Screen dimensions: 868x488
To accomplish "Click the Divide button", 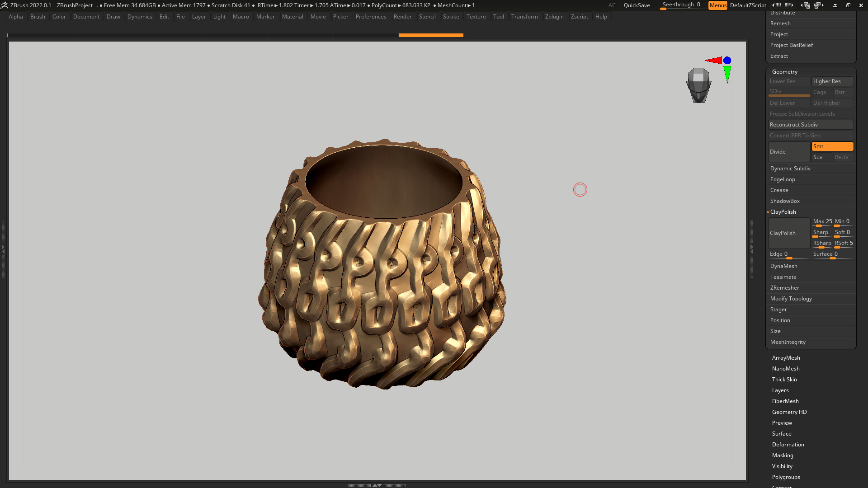I will click(x=789, y=152).
